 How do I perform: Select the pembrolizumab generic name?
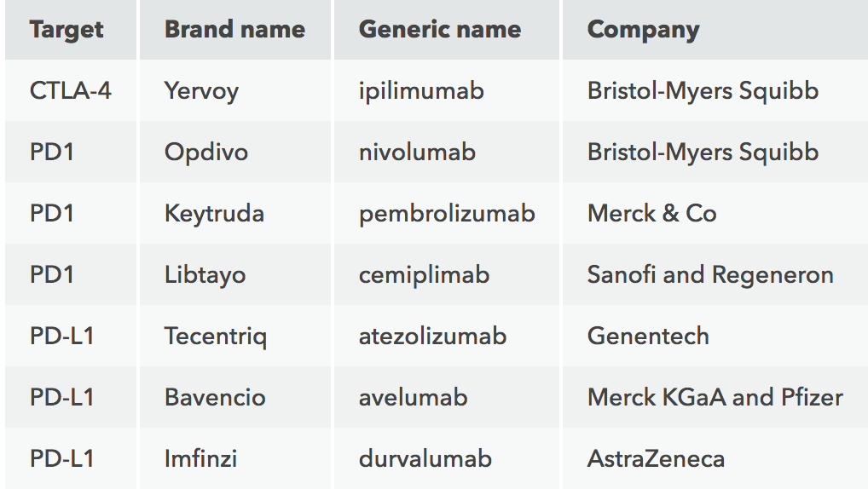click(x=447, y=214)
